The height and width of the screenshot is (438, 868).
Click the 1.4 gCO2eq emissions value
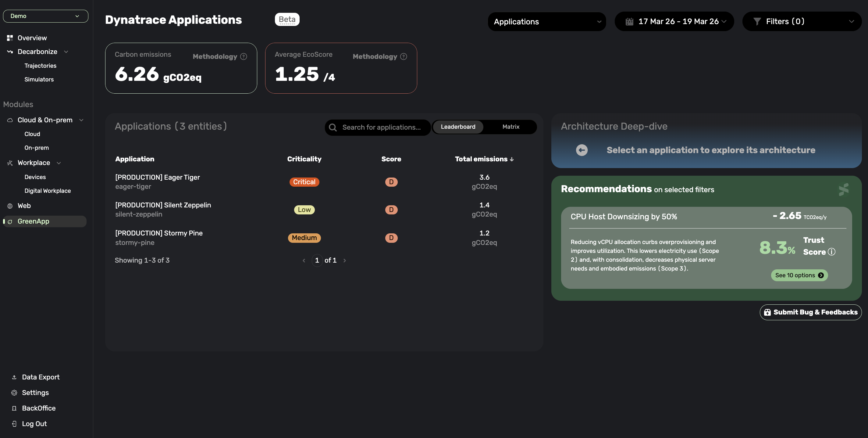484,210
